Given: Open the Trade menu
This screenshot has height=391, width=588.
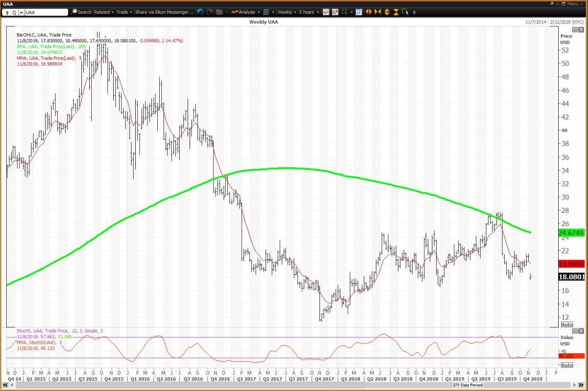Looking at the screenshot, I should tap(123, 12).
